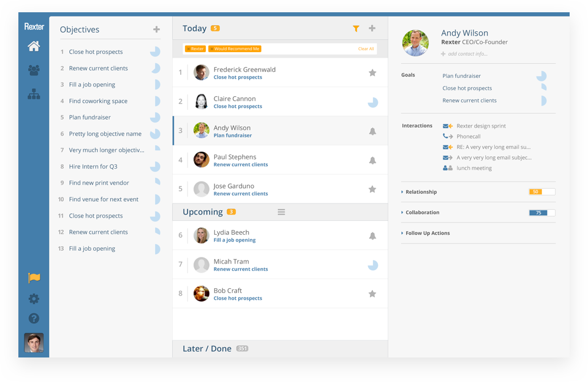Open Claire Cannon's contact row
This screenshot has width=588, height=382.
click(x=280, y=102)
